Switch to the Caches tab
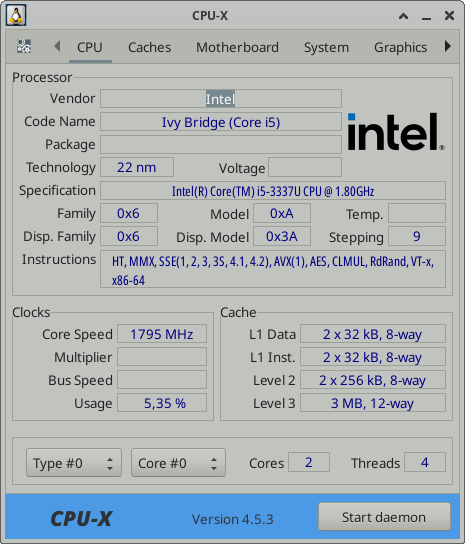 [150, 48]
